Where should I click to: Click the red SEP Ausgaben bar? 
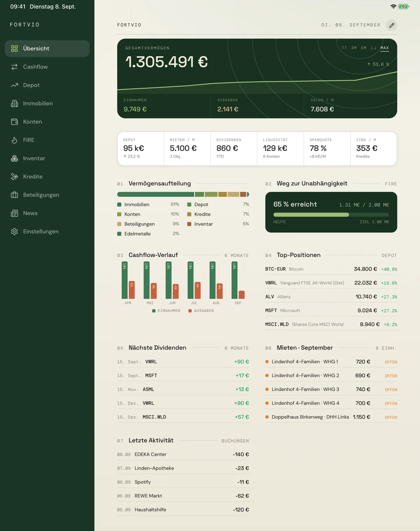click(x=241, y=295)
